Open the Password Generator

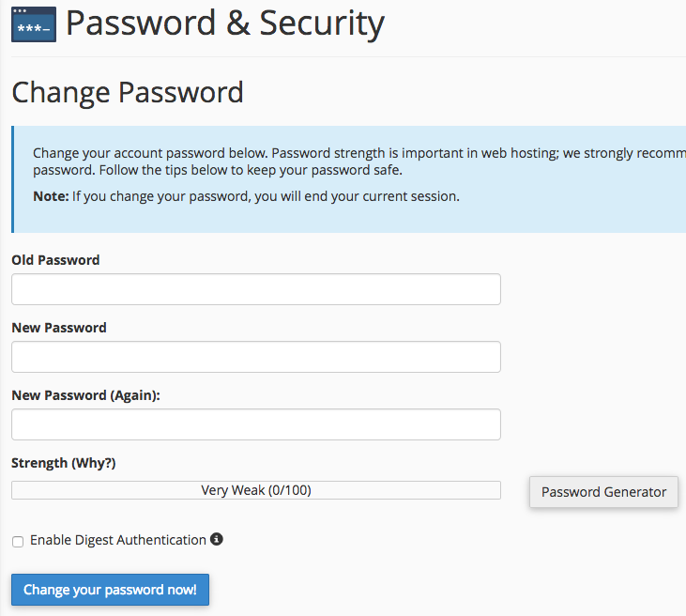pos(603,492)
